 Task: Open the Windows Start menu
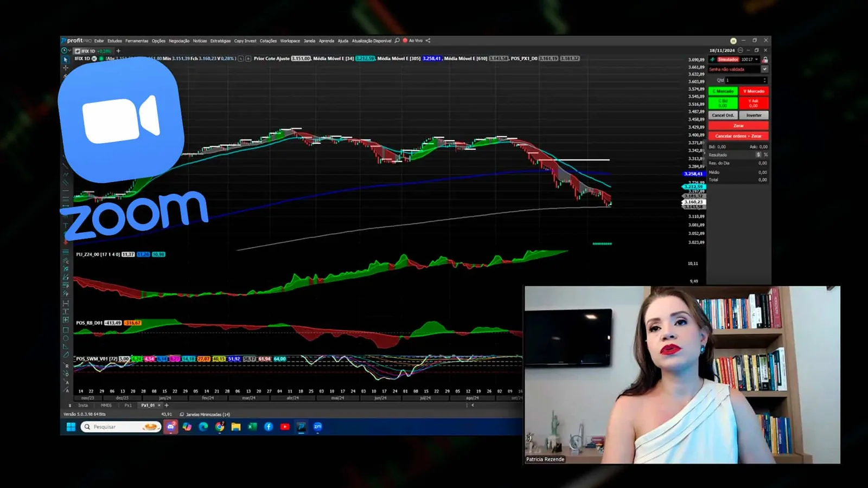tap(71, 427)
